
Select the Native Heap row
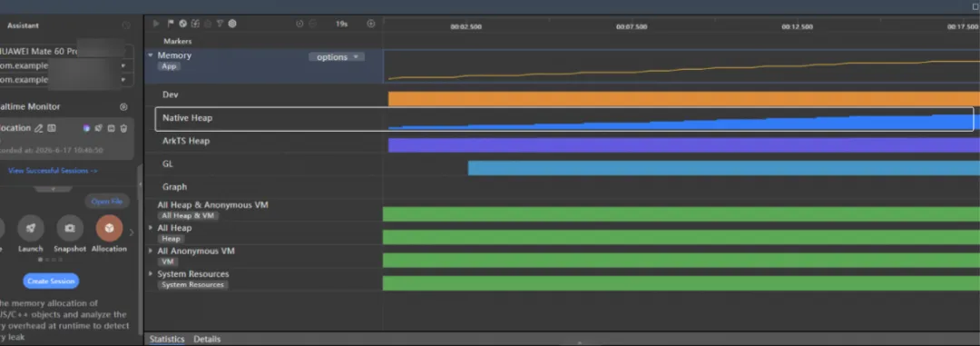pos(564,119)
